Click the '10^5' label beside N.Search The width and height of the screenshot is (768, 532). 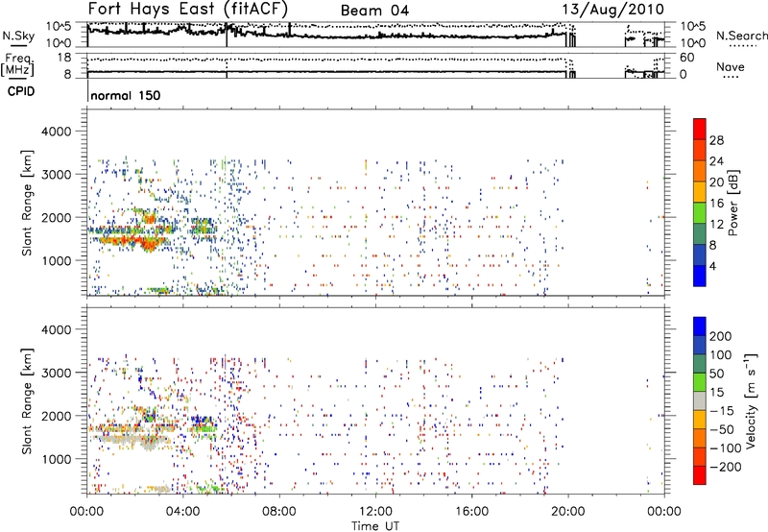point(693,26)
